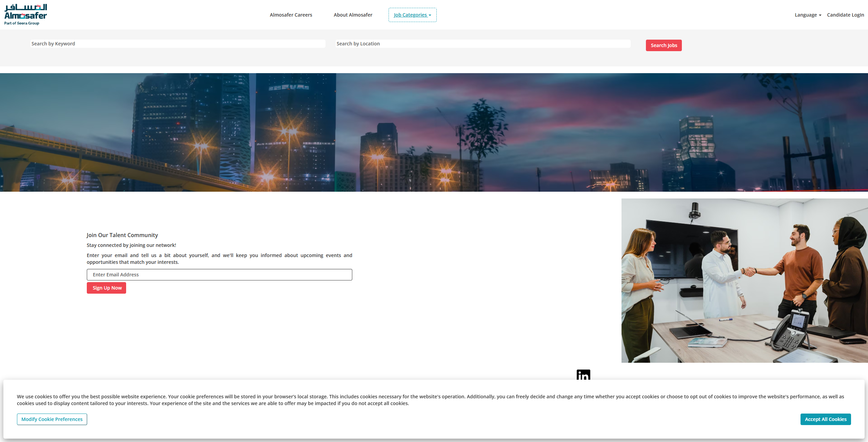Click Modify Cookie Preferences
The width and height of the screenshot is (868, 442).
(x=52, y=419)
